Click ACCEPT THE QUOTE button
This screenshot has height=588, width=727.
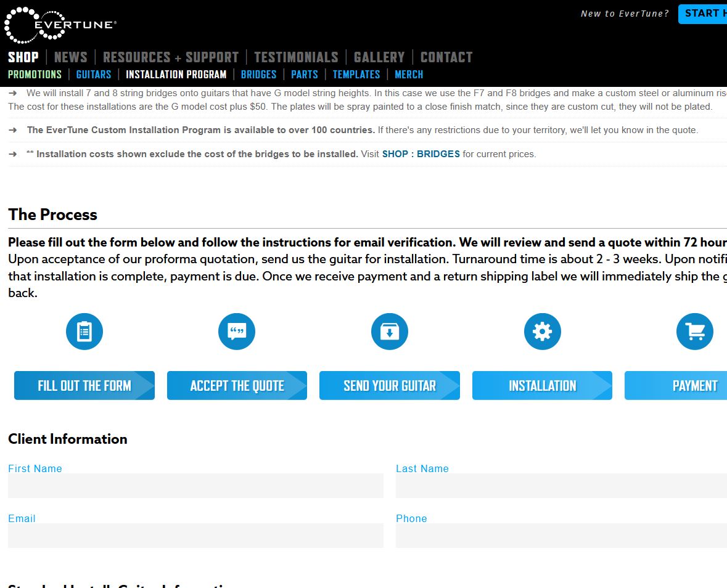pos(237,385)
